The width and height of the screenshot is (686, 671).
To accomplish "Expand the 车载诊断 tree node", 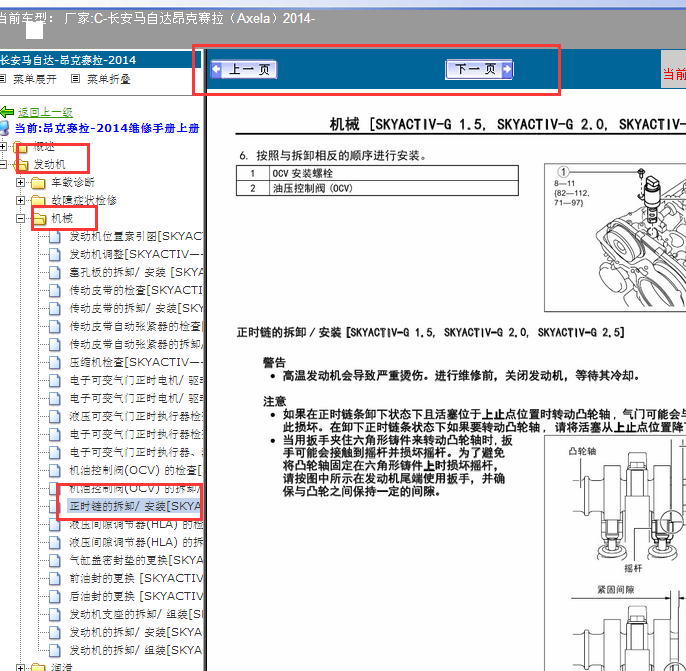I will 20,182.
